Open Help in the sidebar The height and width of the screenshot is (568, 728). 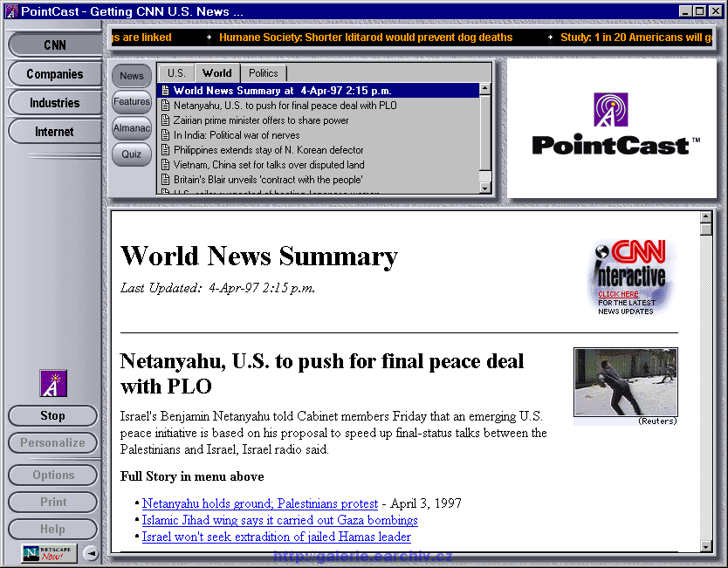coord(52,529)
